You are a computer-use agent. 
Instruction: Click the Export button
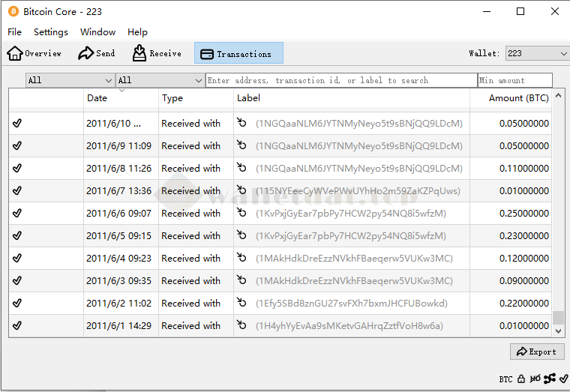point(536,352)
